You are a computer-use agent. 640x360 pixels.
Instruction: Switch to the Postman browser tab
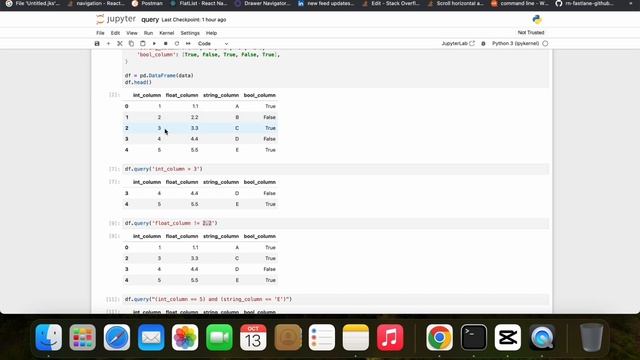[x=147, y=3]
